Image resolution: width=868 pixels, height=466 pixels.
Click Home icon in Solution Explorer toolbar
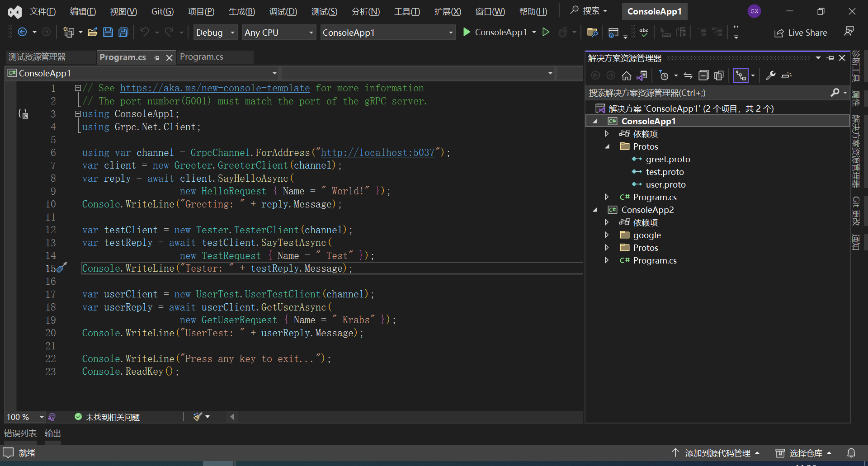tap(626, 75)
